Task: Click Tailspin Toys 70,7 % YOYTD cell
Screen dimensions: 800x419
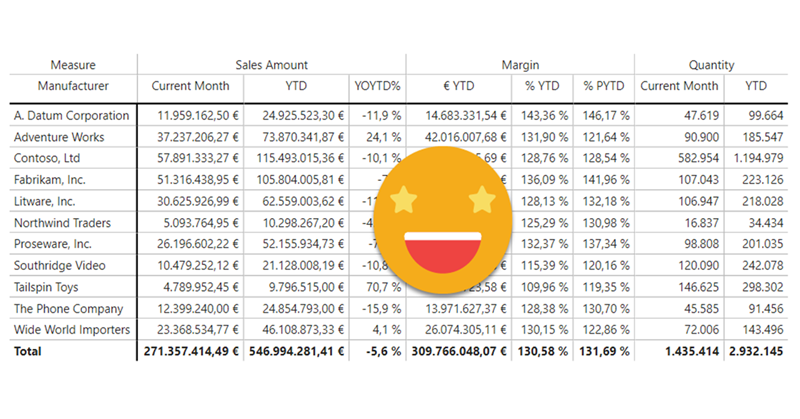Action: coord(381,288)
